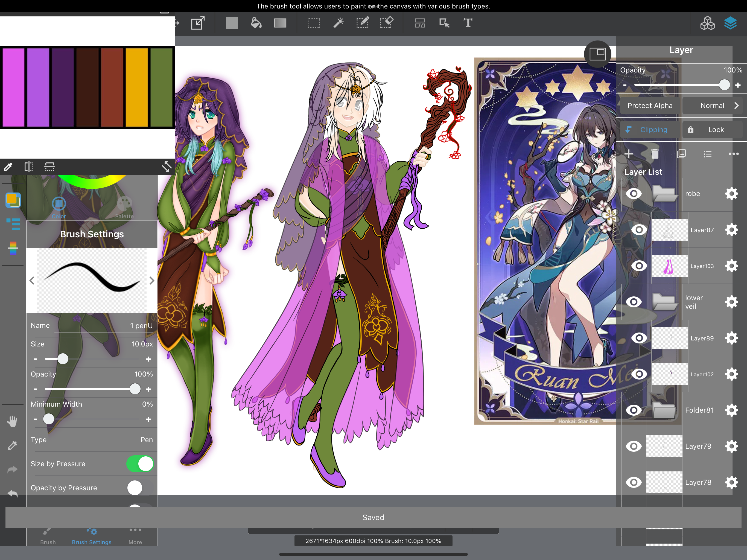Pick the yellow-orange palette swatch
The width and height of the screenshot is (747, 560).
click(x=137, y=87)
